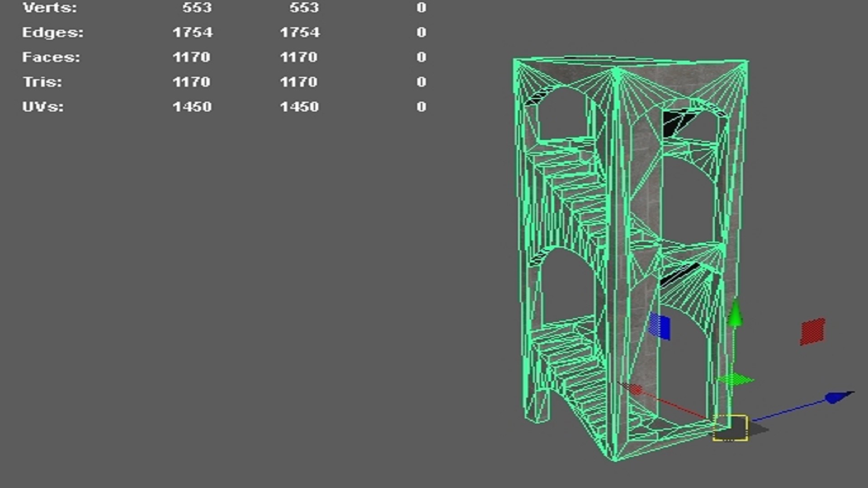This screenshot has height=488, width=868.
Task: Click the blue plane handle of manipulator
Action: point(659,326)
